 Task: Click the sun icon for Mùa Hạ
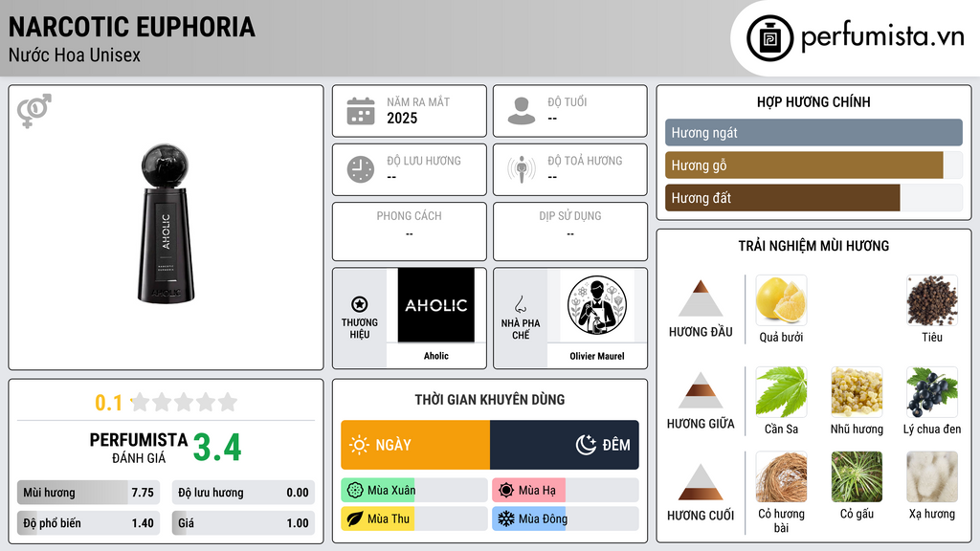506,491
